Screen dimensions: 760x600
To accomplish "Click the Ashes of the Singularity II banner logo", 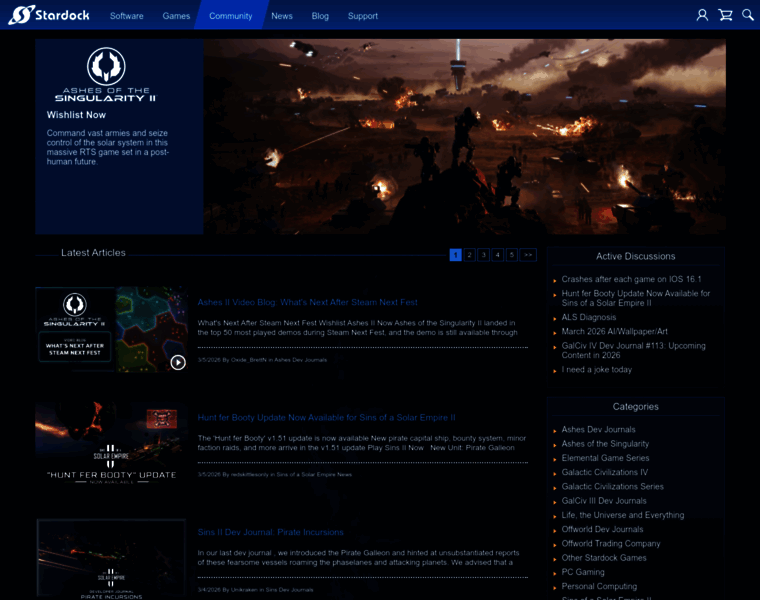I will (x=106, y=74).
